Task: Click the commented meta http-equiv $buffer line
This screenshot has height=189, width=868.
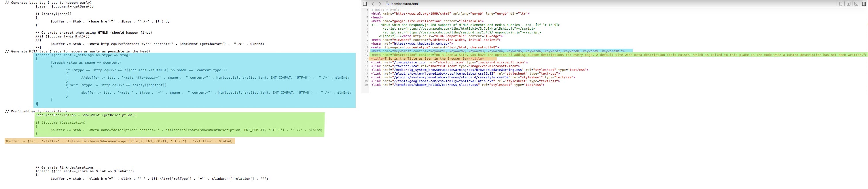Action: (215, 78)
